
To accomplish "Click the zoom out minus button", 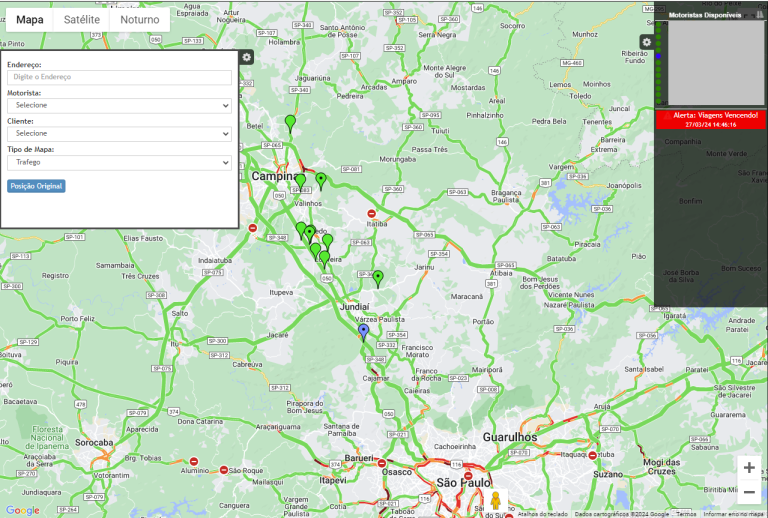I will [x=748, y=492].
